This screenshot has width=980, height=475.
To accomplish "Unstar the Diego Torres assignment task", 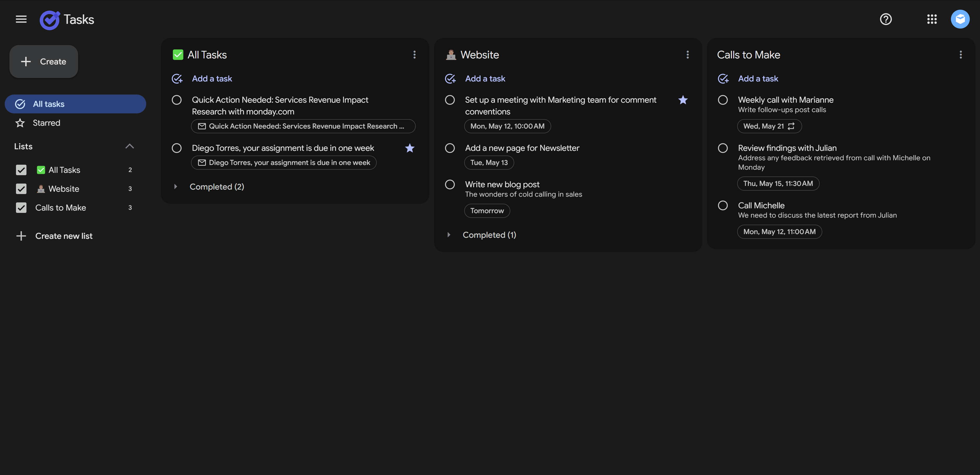I will [x=409, y=148].
